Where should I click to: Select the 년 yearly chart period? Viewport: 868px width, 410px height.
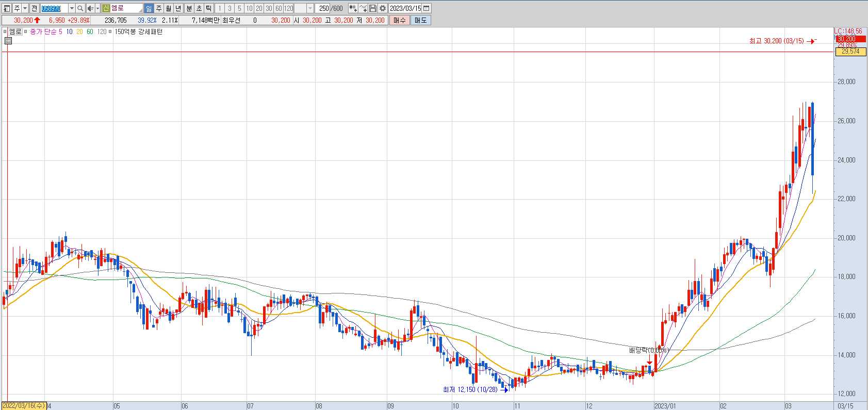click(x=178, y=8)
